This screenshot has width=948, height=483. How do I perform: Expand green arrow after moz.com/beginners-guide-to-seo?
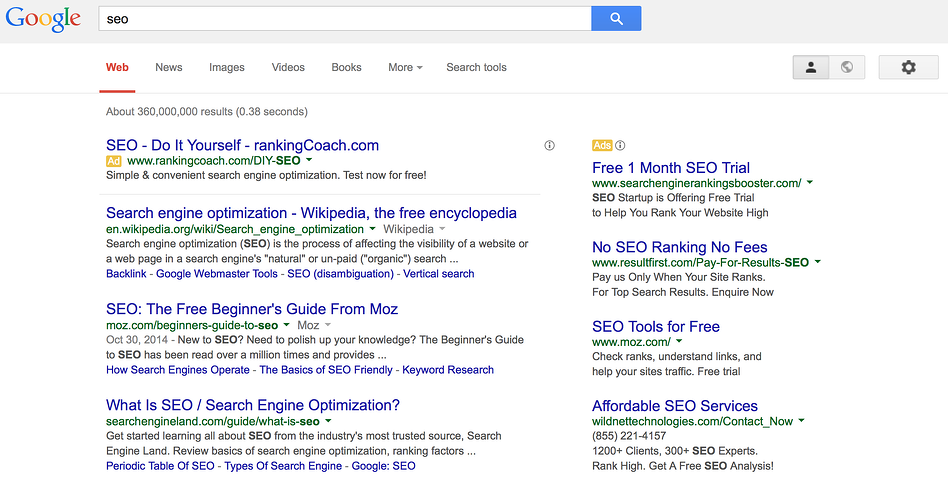click(287, 325)
